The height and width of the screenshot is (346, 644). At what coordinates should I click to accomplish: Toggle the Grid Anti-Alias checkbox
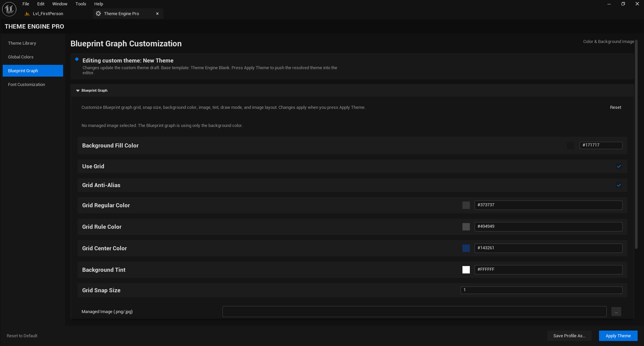click(619, 185)
